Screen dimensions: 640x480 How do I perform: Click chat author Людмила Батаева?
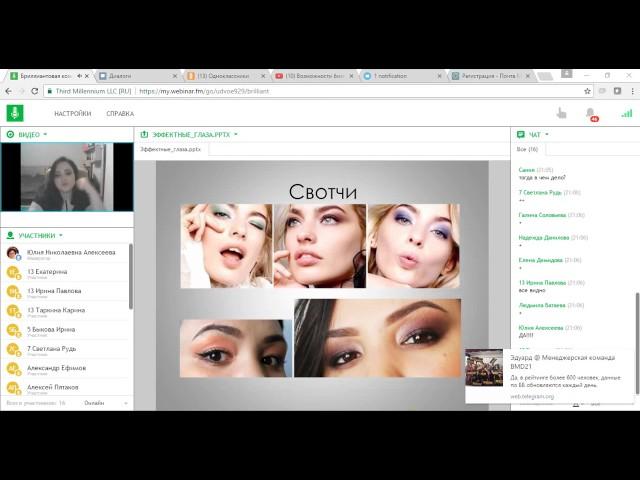coord(542,305)
